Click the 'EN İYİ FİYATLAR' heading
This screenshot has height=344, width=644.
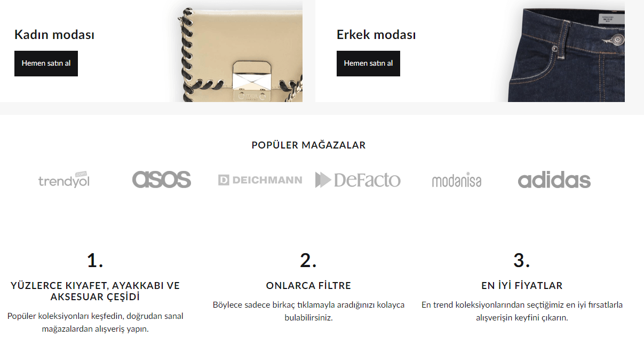coord(522,286)
